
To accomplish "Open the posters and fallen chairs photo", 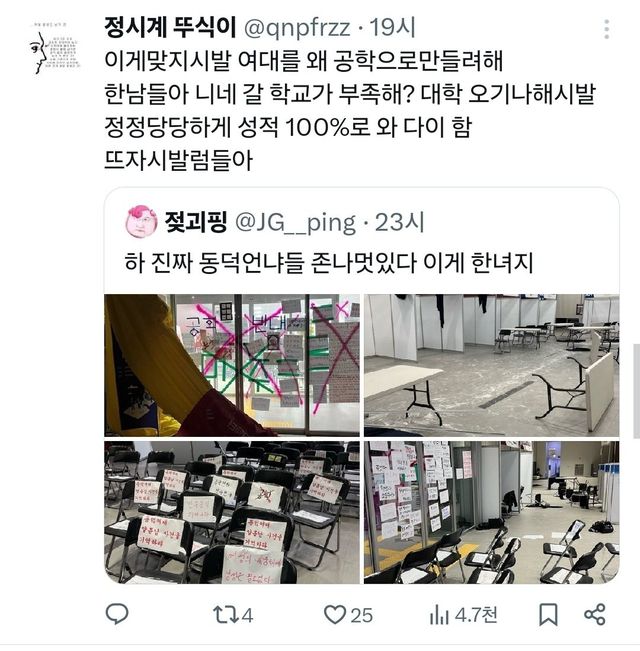I will 492,512.
